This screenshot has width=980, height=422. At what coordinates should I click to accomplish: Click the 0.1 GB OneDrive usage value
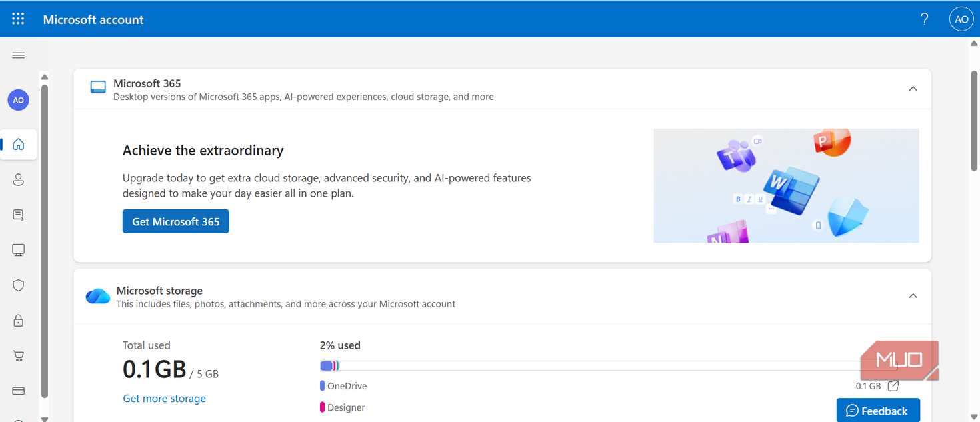(868, 386)
